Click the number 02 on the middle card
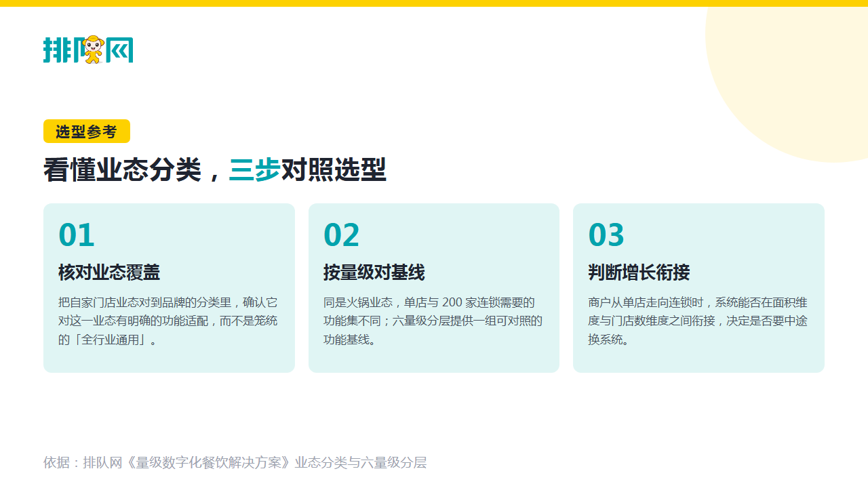868x488 pixels. (x=342, y=235)
